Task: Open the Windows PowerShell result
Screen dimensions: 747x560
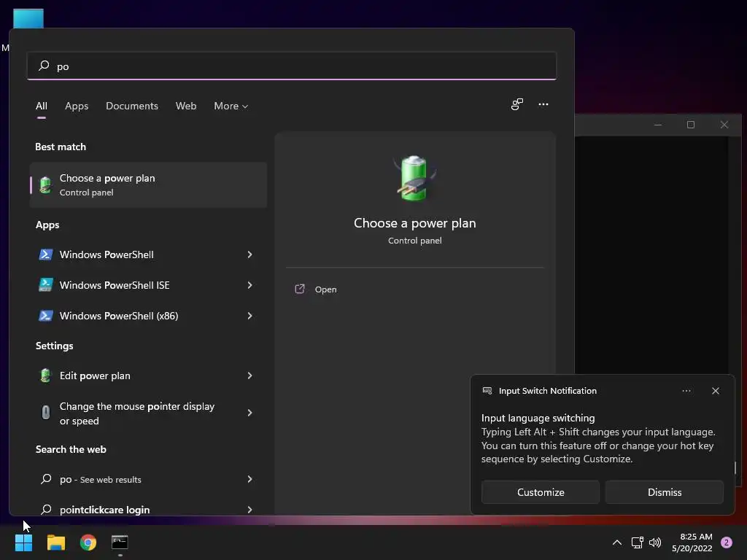Action: coord(148,254)
